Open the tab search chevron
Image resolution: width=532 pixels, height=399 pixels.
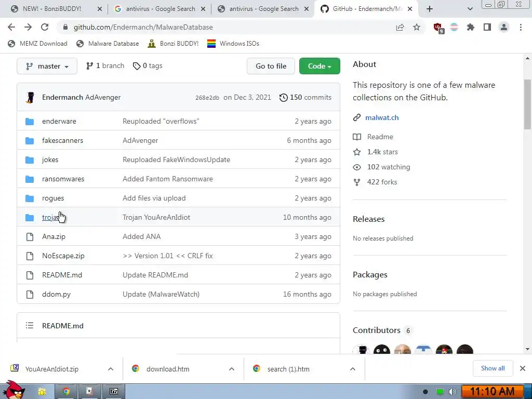tap(470, 9)
